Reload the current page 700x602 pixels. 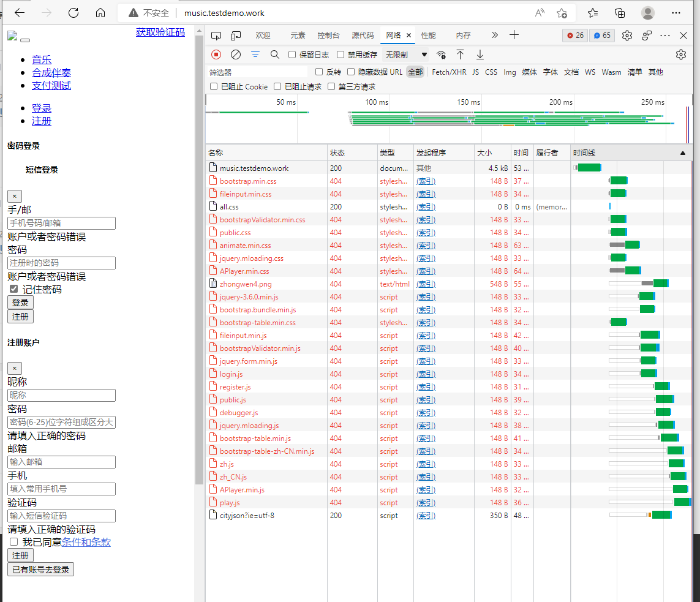coord(73,13)
